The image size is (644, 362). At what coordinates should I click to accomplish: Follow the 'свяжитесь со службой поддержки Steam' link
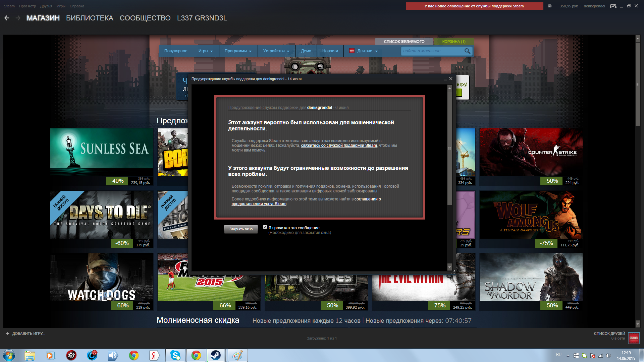pos(339,145)
